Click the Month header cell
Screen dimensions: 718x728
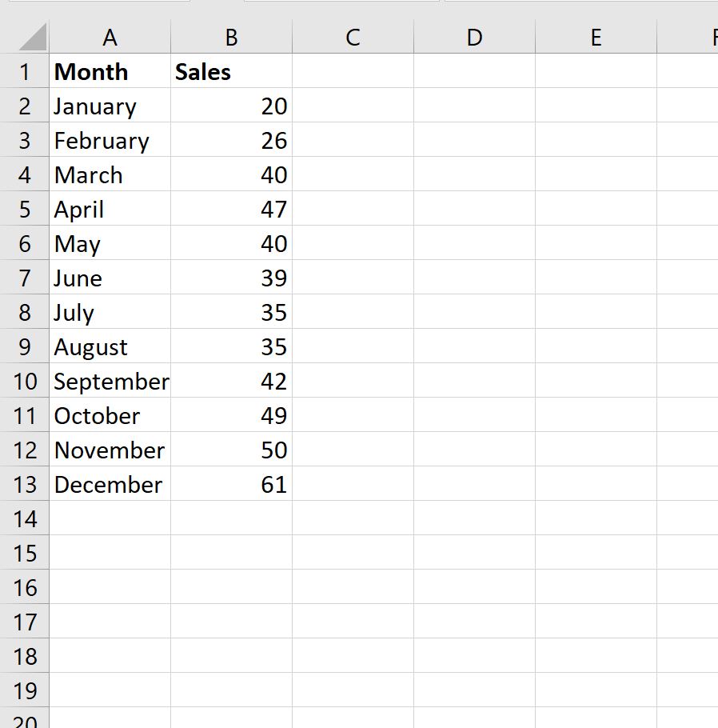coord(110,71)
